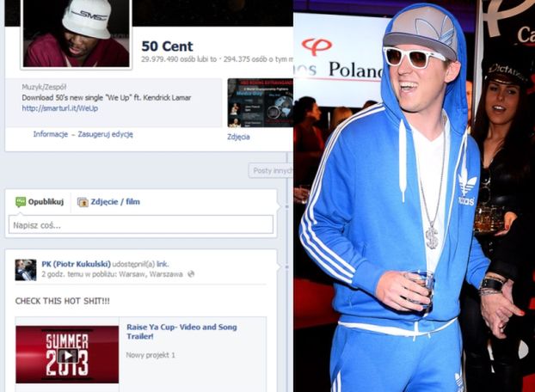The image size is (535, 392).
Task: Open the Zdjęcia photos thumbnail
Action: coord(261,103)
